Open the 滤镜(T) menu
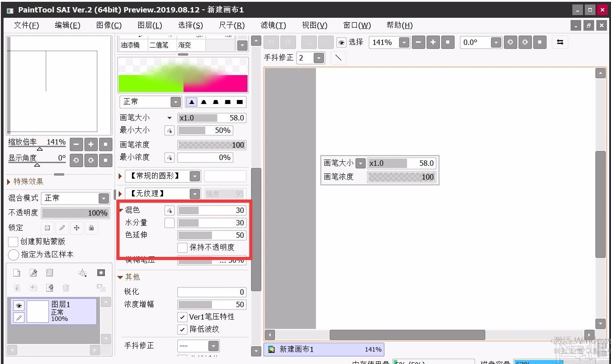The width and height of the screenshot is (611, 364). pos(273,25)
